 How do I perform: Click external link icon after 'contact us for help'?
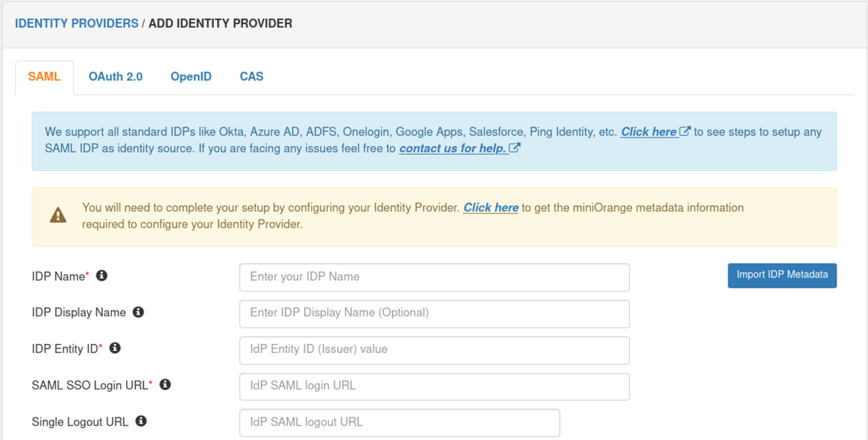click(515, 149)
